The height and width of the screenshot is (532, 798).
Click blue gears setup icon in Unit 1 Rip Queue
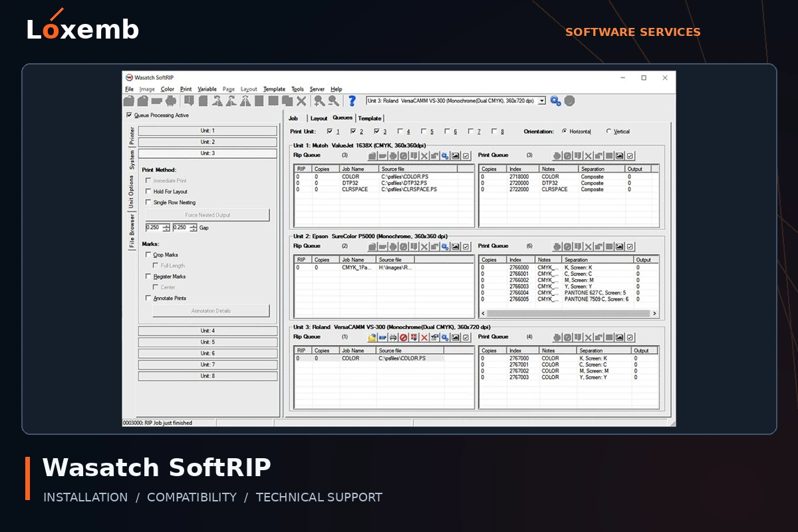click(x=444, y=156)
